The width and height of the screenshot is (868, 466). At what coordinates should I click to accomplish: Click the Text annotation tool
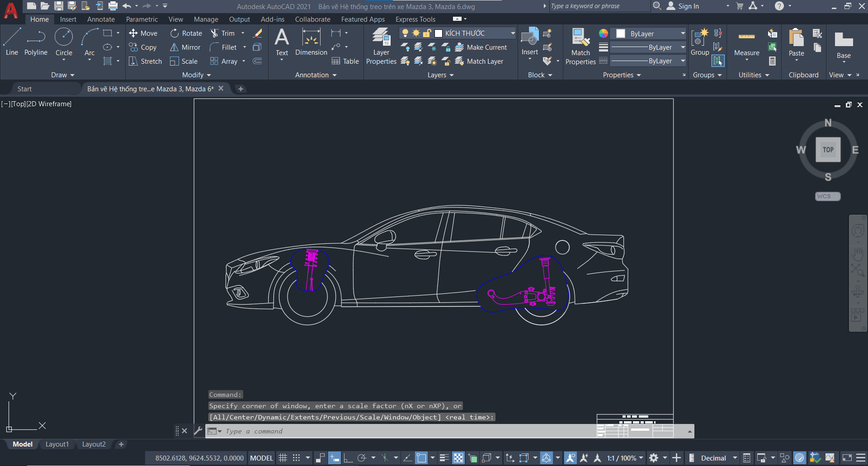pos(282,42)
